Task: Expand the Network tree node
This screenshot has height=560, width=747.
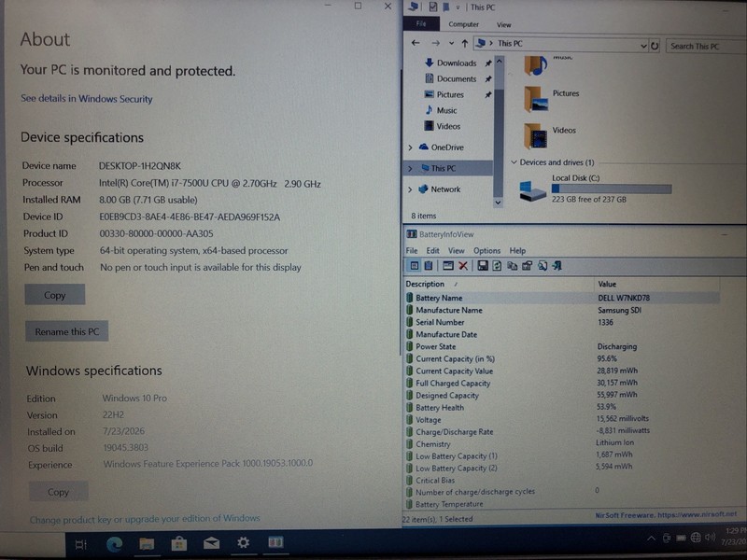Action: click(x=410, y=189)
